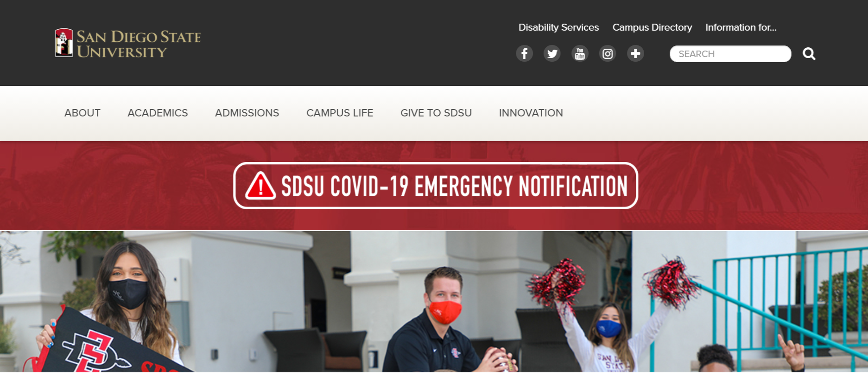Click the hero photo of masked students
Screen dimensions: 868x374
[x=434, y=302]
